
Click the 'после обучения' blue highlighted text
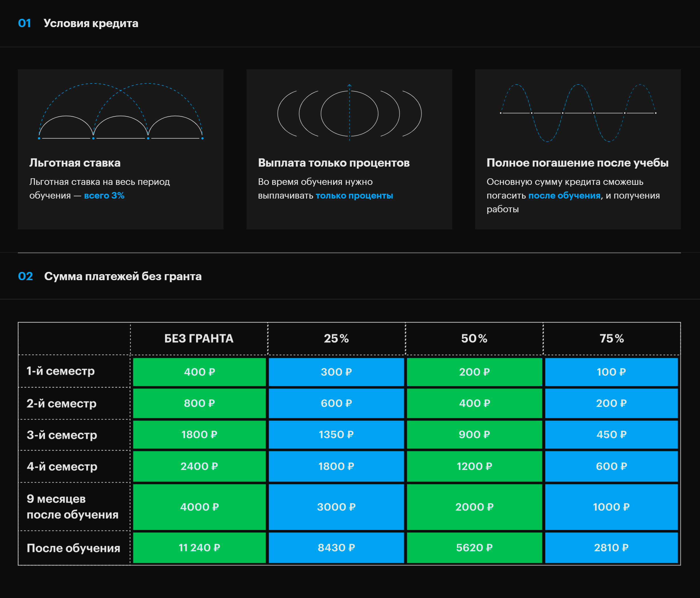564,196
